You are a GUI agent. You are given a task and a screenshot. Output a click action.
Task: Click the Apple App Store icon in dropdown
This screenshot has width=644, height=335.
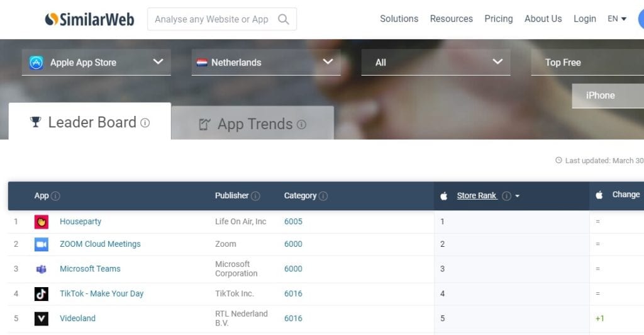tap(36, 62)
